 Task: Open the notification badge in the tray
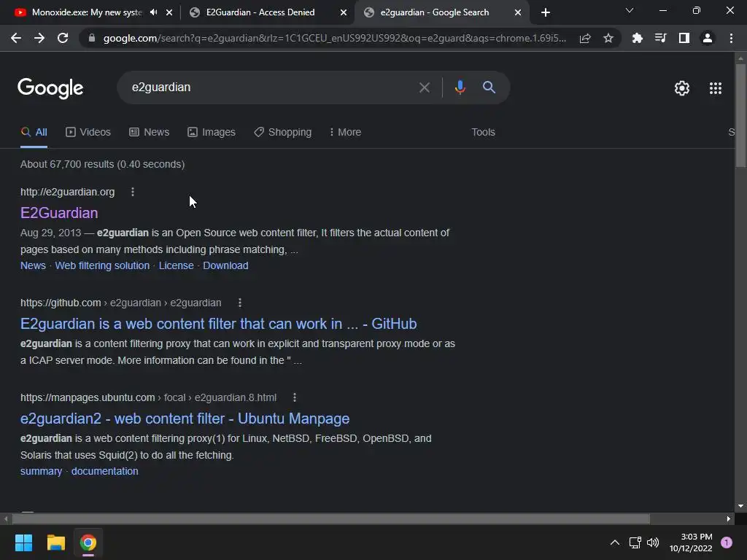click(x=726, y=542)
